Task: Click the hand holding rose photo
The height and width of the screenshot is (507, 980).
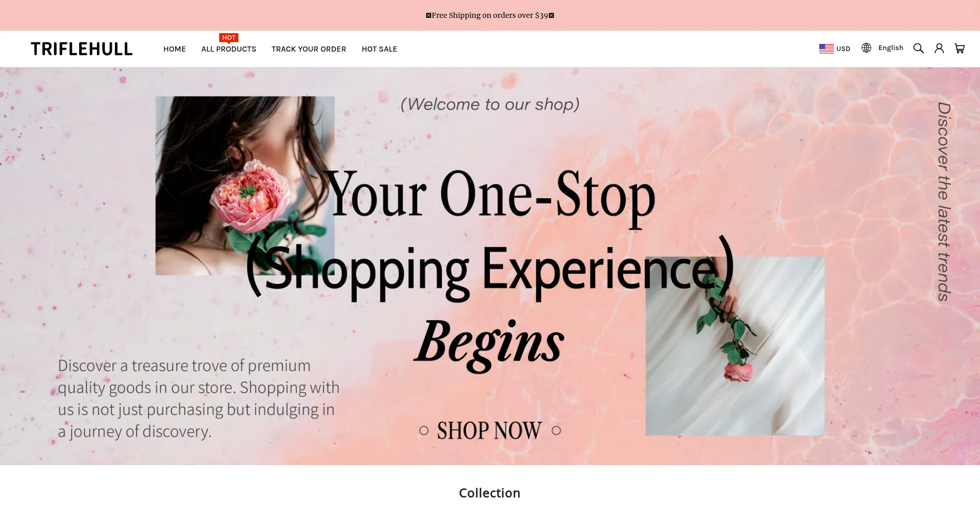Action: pyautogui.click(x=735, y=346)
